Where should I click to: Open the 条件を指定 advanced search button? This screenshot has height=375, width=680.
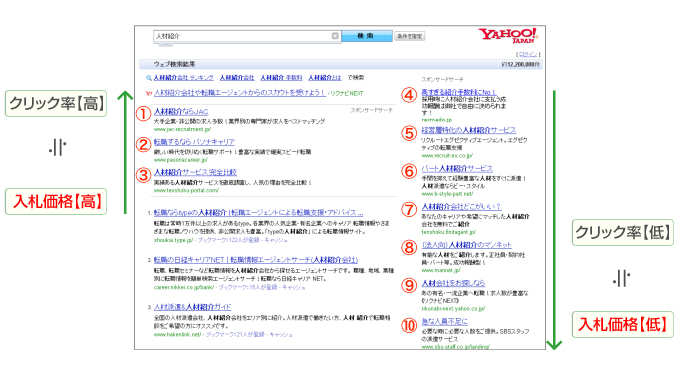tap(409, 36)
